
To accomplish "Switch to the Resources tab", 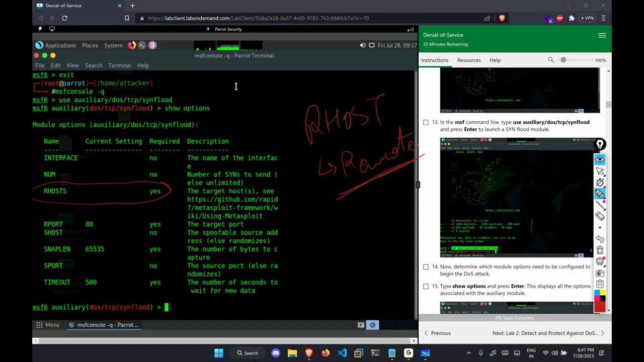I will (469, 60).
